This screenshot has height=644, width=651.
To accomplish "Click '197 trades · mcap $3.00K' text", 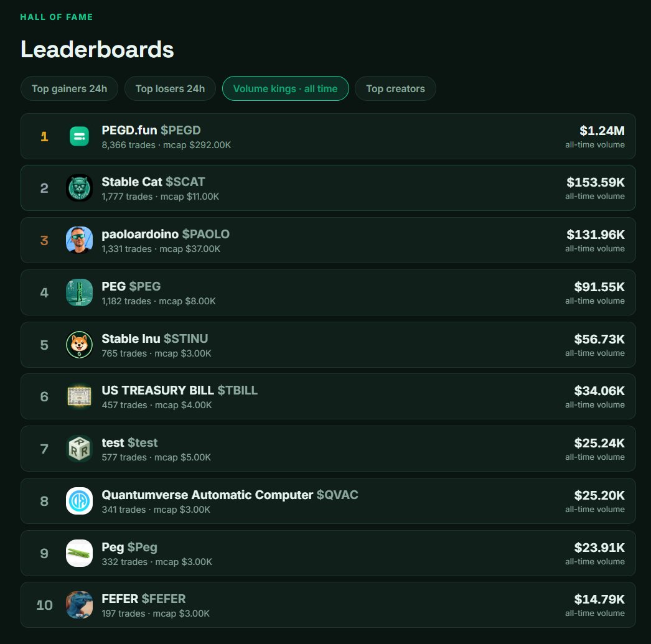I will (x=156, y=614).
